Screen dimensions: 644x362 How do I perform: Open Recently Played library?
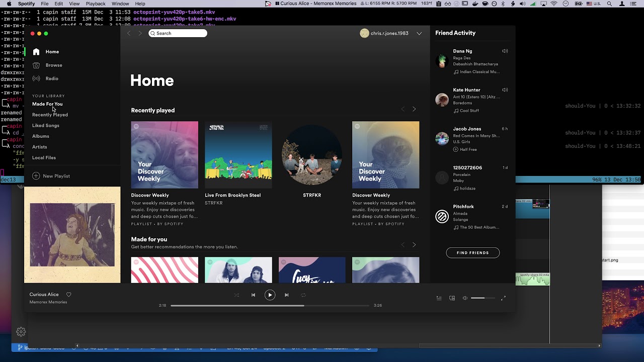pyautogui.click(x=50, y=115)
